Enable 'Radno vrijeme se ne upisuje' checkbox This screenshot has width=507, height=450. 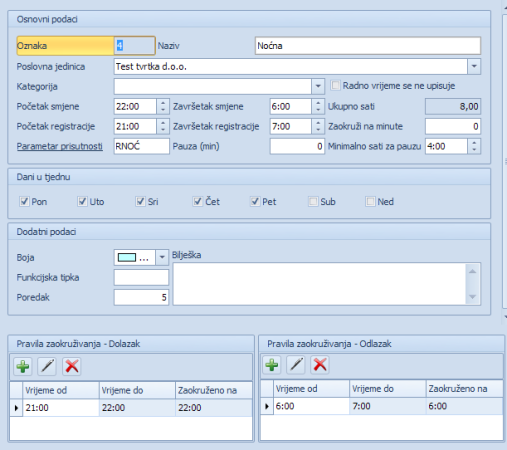click(x=335, y=86)
